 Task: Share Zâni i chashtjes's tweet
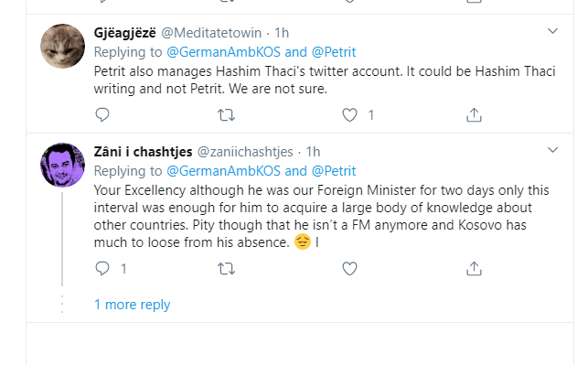(x=474, y=269)
